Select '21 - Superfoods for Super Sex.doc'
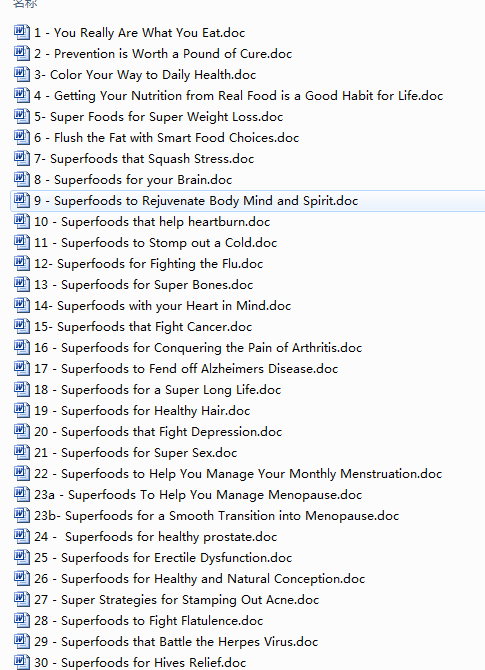The image size is (485, 670). [135, 453]
